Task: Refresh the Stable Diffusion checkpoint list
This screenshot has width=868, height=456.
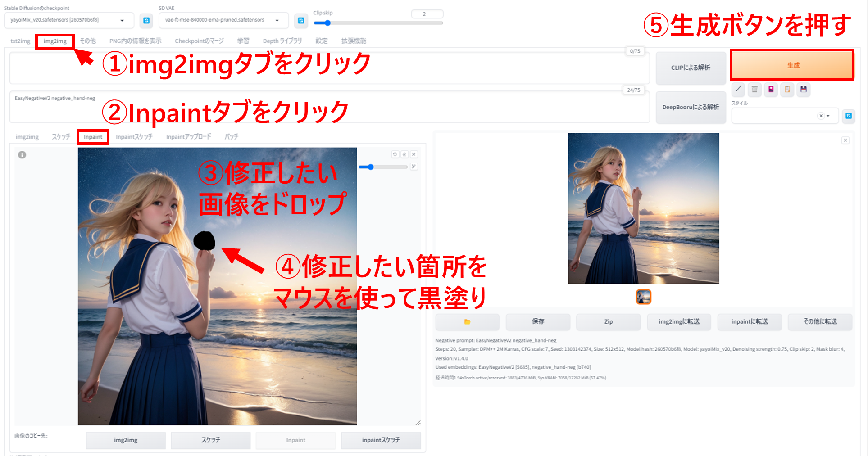Action: pos(146,20)
